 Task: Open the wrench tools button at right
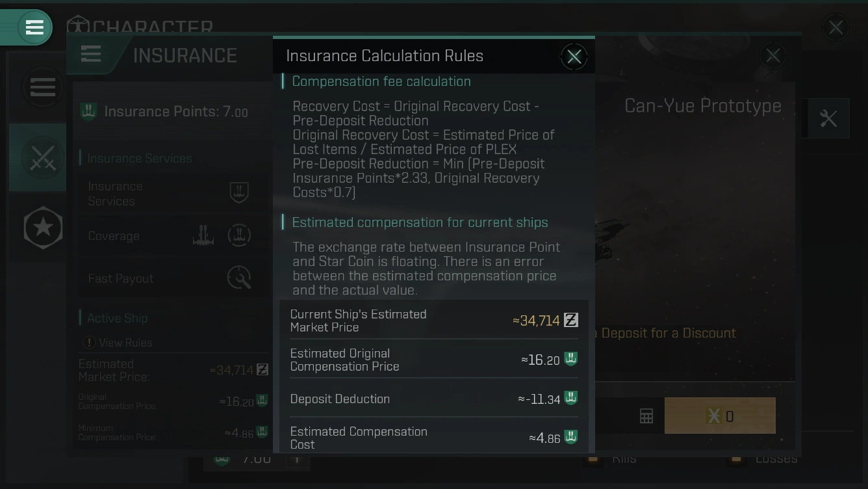[828, 118]
